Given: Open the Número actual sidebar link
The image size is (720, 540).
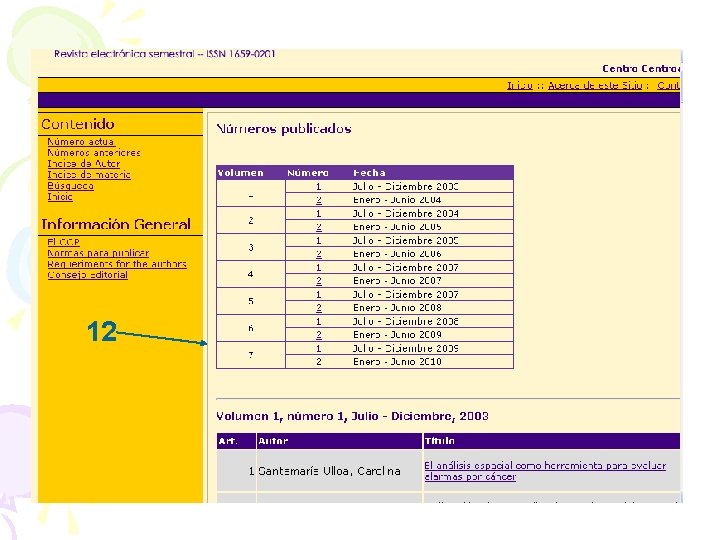Looking at the screenshot, I should [x=81, y=142].
